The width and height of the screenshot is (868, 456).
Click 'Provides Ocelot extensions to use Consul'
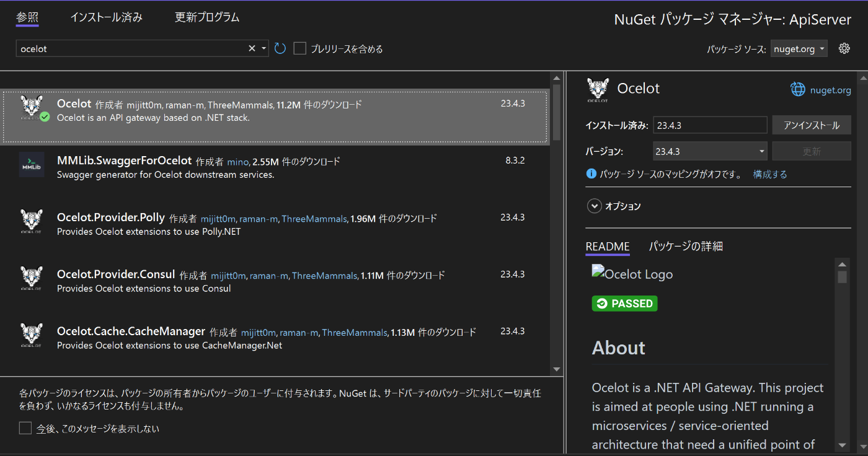click(144, 289)
